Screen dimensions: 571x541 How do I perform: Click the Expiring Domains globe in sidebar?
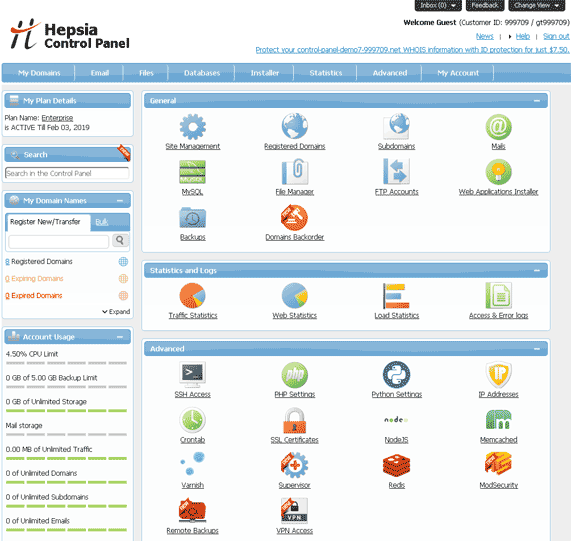coord(123,279)
